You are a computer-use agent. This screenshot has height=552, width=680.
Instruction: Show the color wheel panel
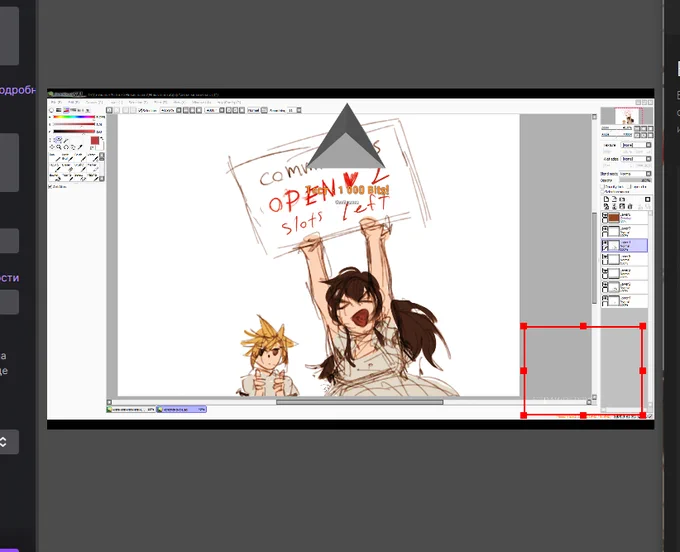pyautogui.click(x=51, y=110)
